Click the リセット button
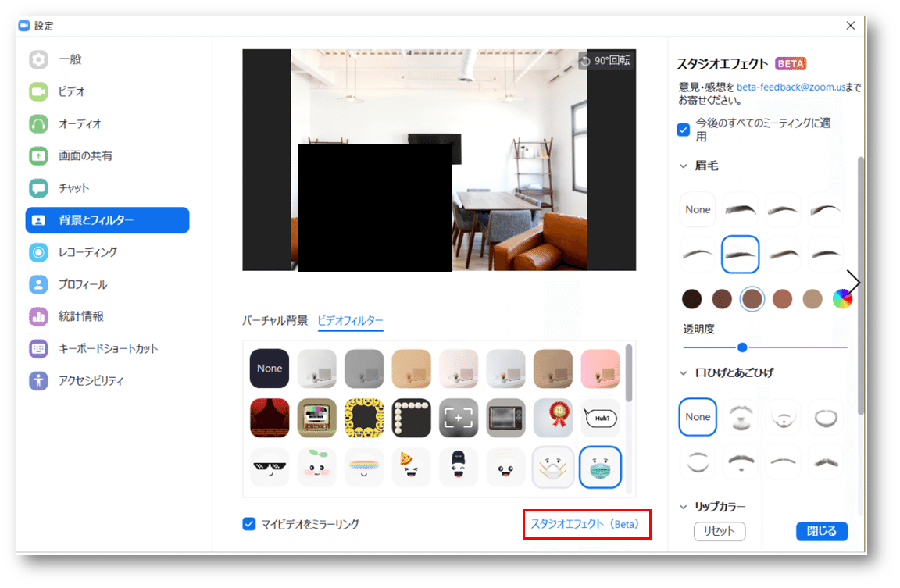 pos(720,531)
